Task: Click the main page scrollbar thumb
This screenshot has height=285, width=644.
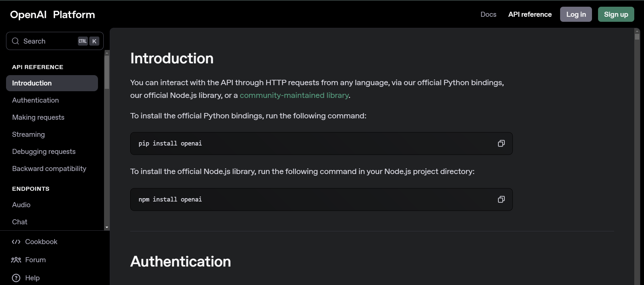Action: [x=637, y=37]
